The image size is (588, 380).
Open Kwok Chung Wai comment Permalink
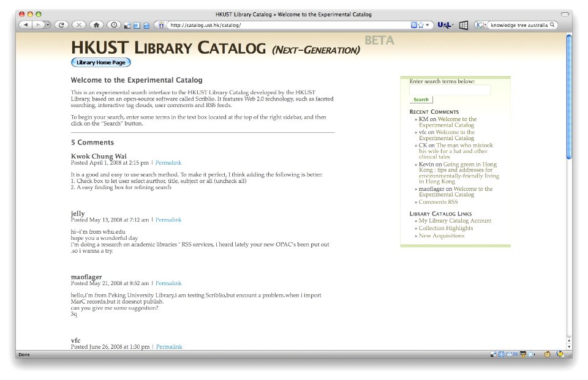pos(168,163)
